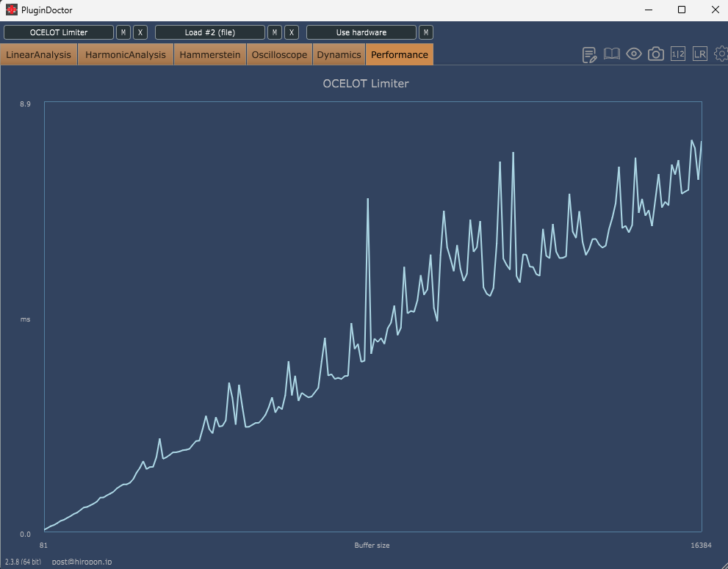Select the Performance tab
This screenshot has width=728, height=569.
(400, 55)
